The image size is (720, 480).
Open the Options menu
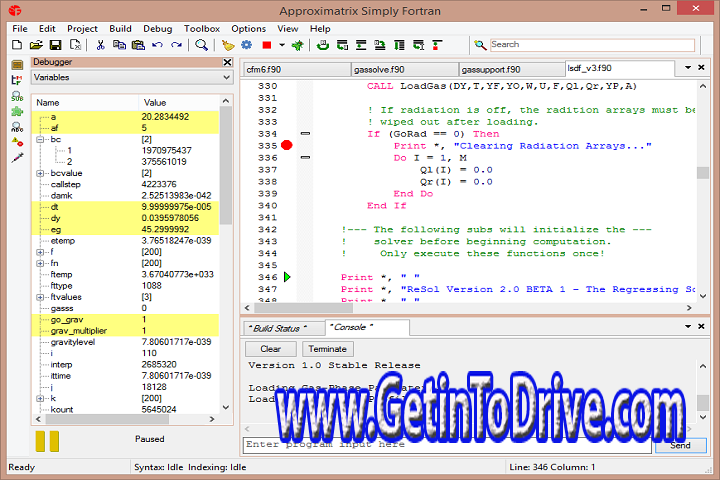pos(248,28)
